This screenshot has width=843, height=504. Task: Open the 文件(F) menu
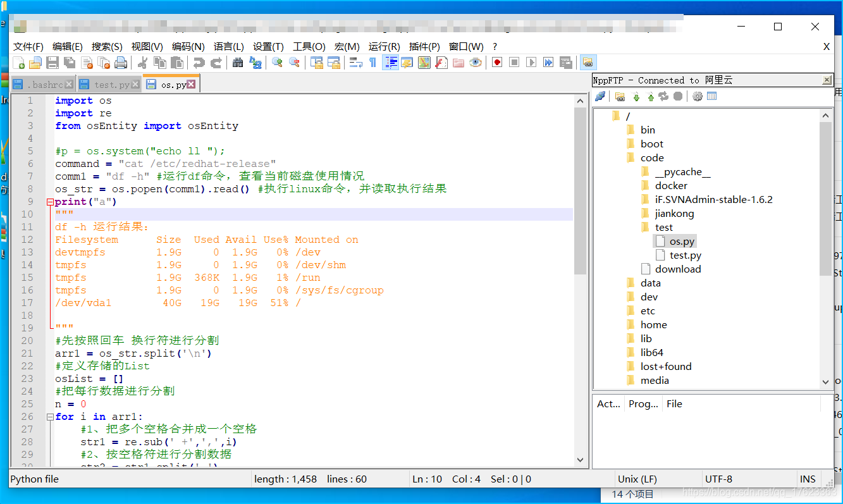[x=28, y=47]
